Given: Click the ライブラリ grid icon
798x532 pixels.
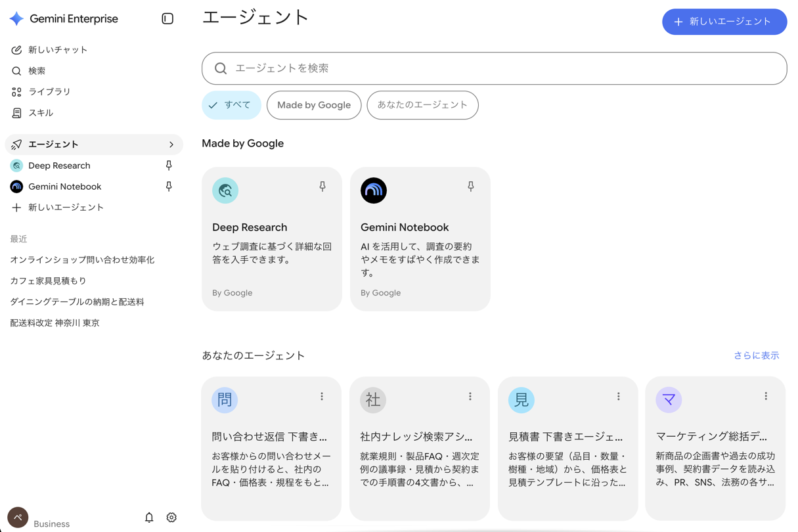Looking at the screenshot, I should tap(16, 92).
